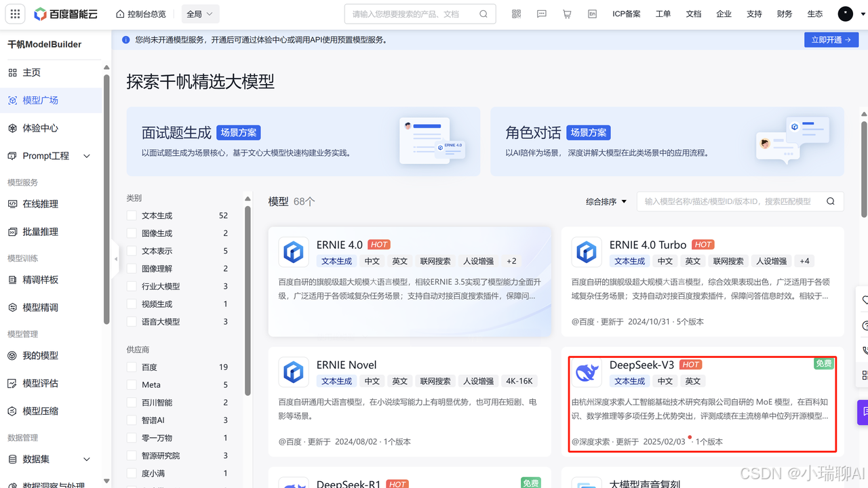Screen dimensions: 868x488
Task: Check the Meta supplier filter
Action: (132, 384)
